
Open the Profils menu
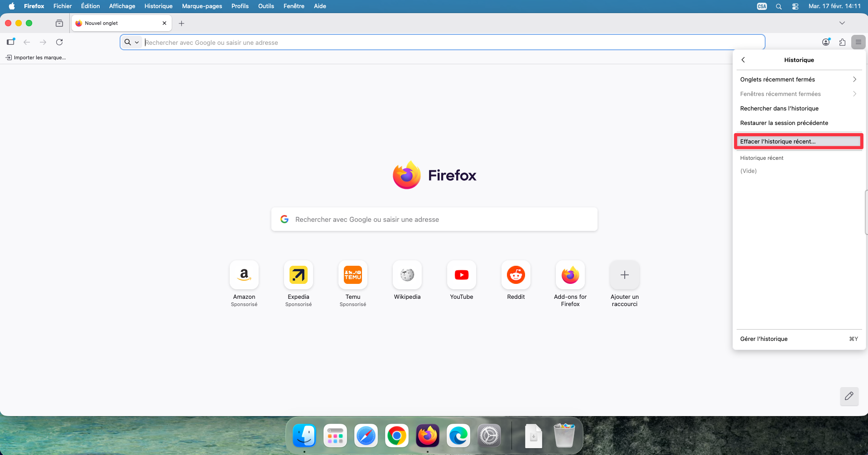pyautogui.click(x=240, y=6)
